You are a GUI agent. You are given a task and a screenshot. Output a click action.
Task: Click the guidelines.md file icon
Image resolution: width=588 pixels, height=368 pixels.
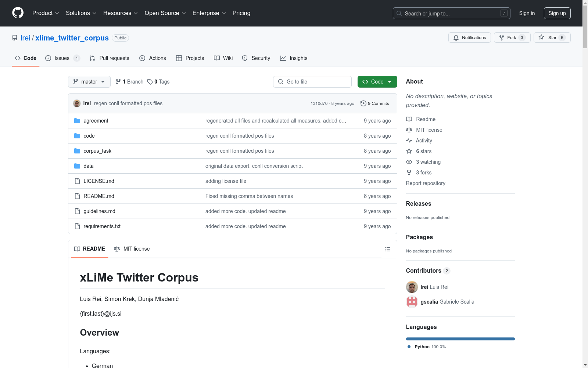77,211
